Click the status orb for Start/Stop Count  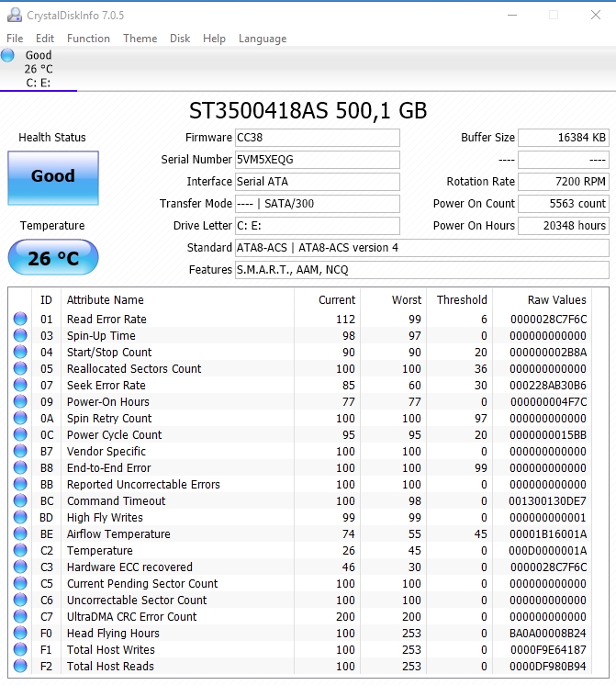(20, 352)
